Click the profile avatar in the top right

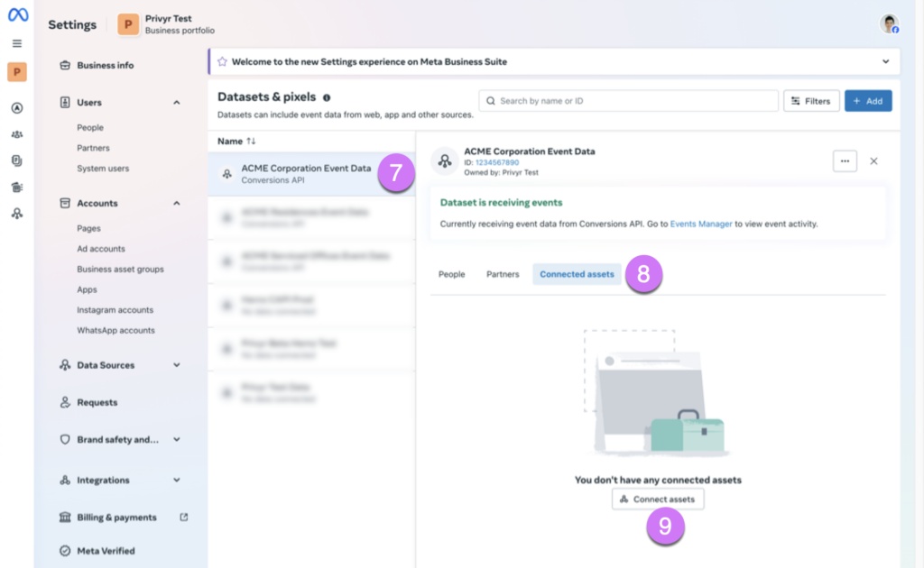pyautogui.click(x=889, y=24)
